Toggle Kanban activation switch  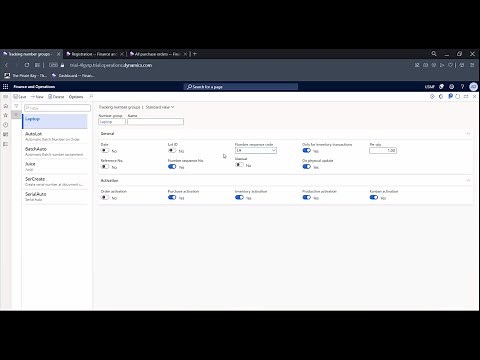click(374, 197)
